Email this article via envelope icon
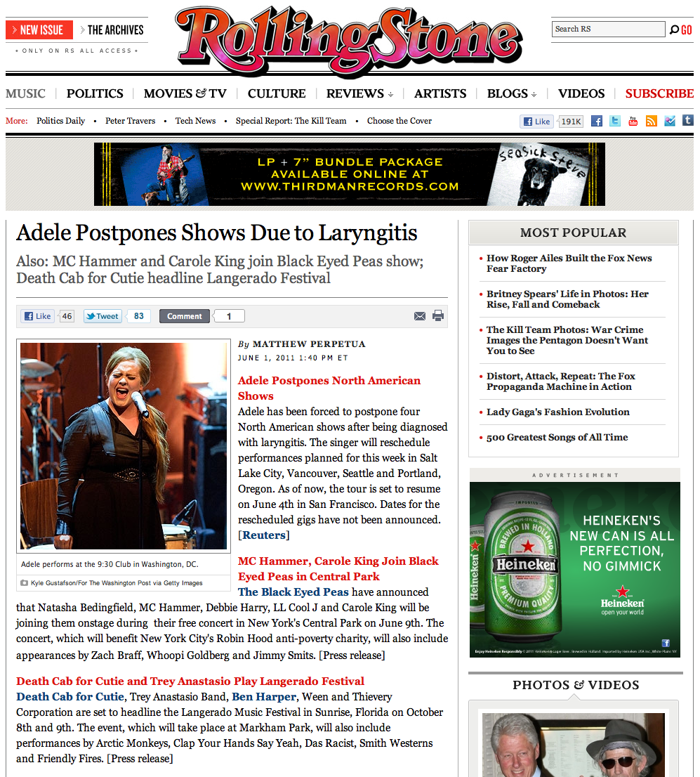Screen dimensions: 700x777 pos(420,316)
